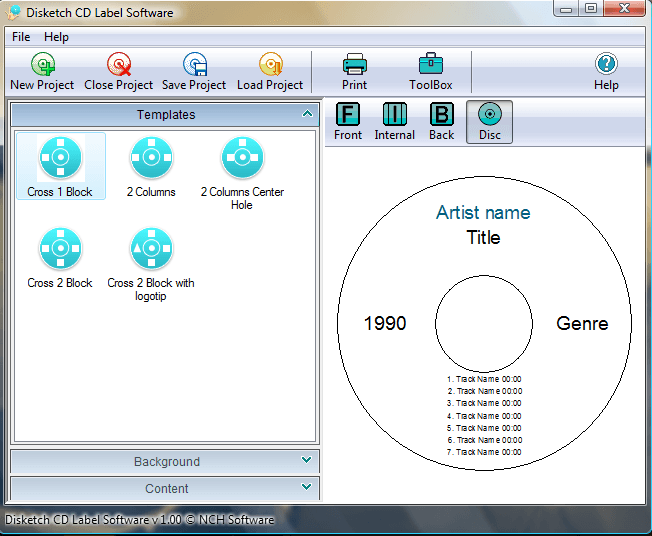The image size is (652, 536).
Task: Click track line '7. Track Name 00:00'
Action: pyautogui.click(x=484, y=452)
